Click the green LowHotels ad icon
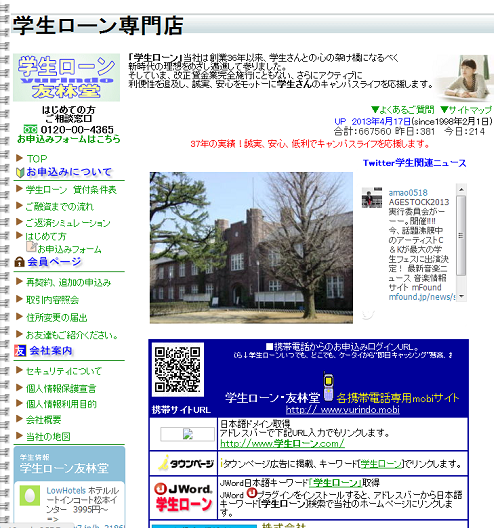500x528 pixels. pyautogui.click(x=30, y=495)
